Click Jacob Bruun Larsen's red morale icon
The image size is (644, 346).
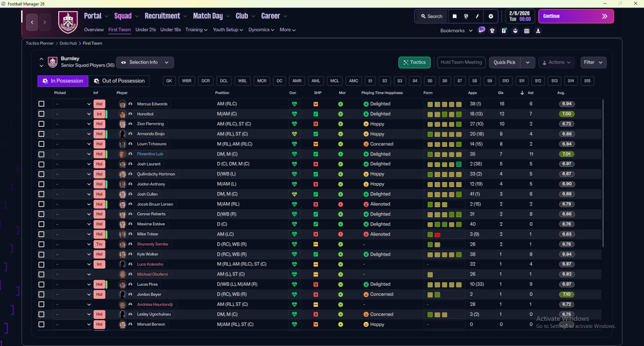point(341,204)
